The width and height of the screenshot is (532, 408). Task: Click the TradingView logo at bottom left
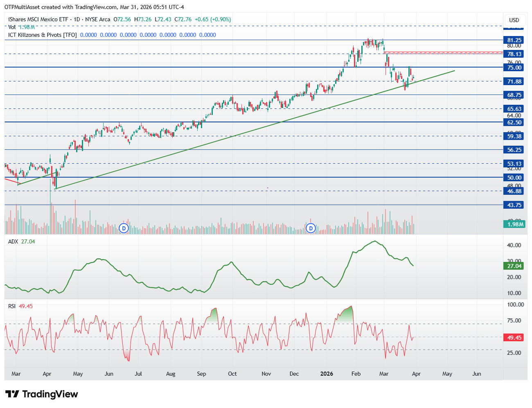(x=41, y=394)
